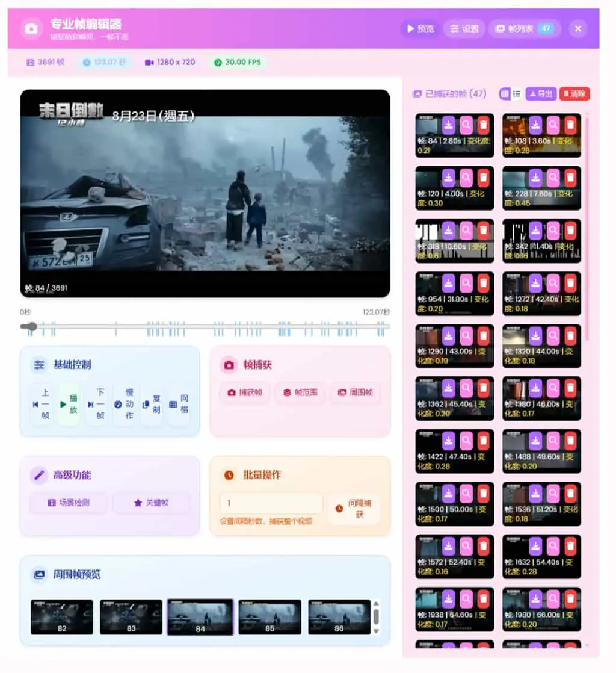
Task: Toggle the 网格 grid overlay button
Action: click(179, 404)
